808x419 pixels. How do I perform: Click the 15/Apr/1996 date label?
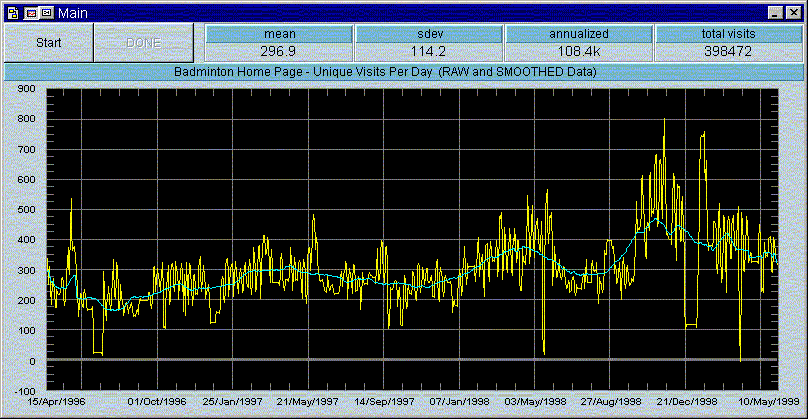click(x=56, y=401)
